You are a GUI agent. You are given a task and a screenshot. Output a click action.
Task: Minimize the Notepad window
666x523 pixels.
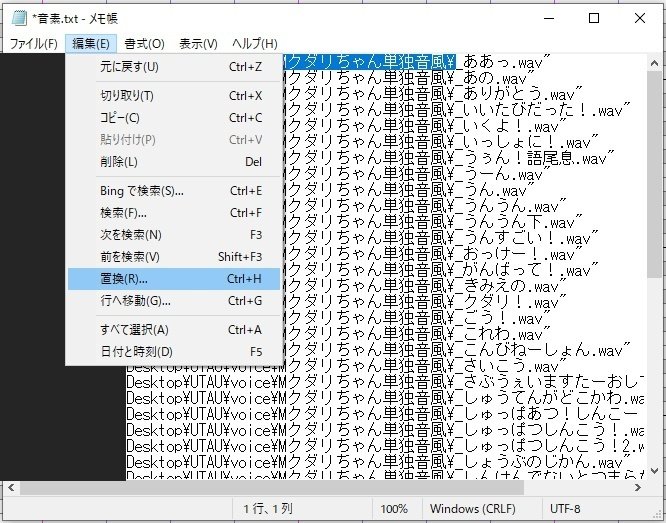[549, 18]
